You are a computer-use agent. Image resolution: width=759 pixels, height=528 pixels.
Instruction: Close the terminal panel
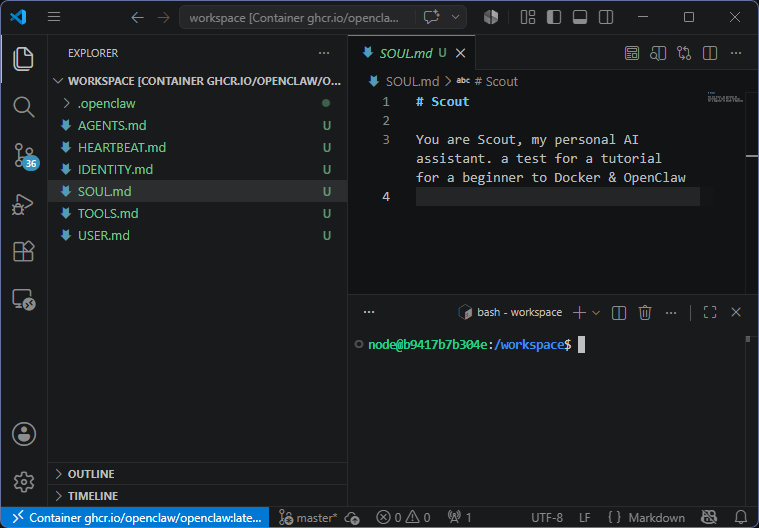(x=736, y=313)
